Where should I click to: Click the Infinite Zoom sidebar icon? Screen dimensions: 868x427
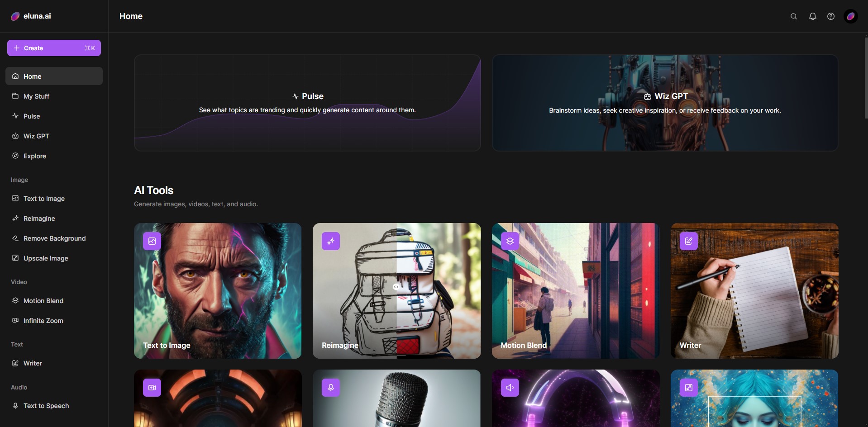pos(15,320)
